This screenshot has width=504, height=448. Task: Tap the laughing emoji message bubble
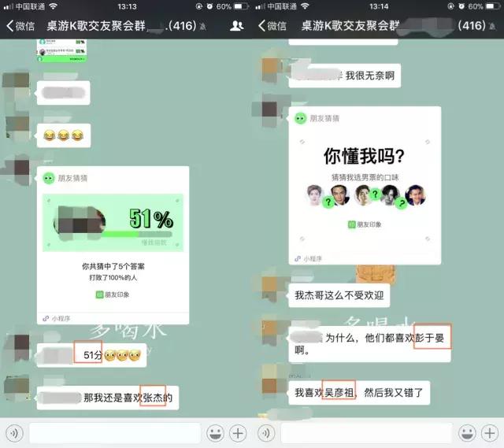[64, 135]
